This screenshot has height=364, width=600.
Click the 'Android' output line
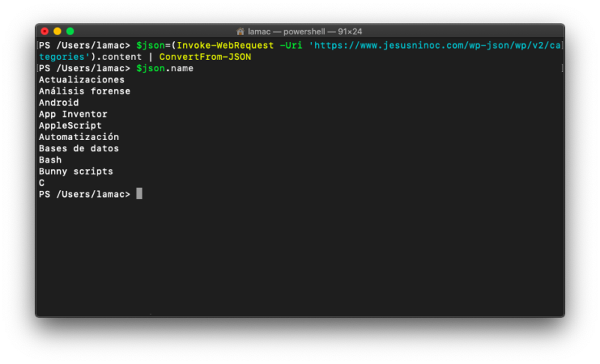59,103
